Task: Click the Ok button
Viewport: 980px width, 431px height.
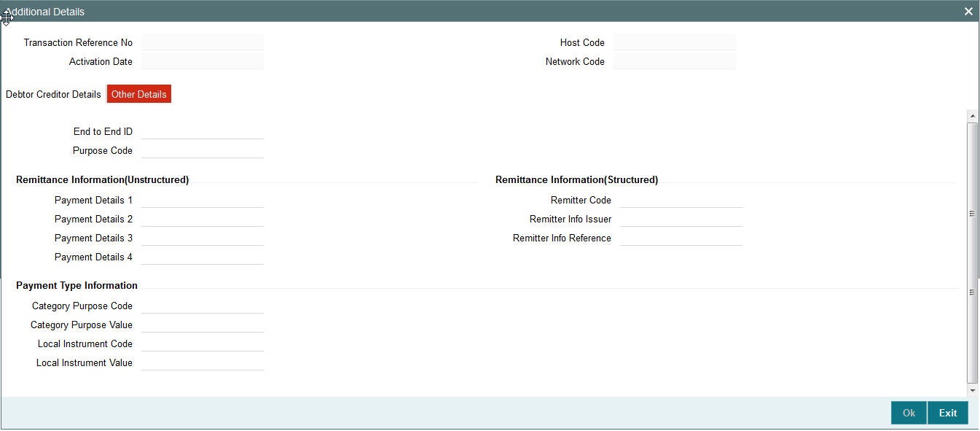Action: click(909, 413)
